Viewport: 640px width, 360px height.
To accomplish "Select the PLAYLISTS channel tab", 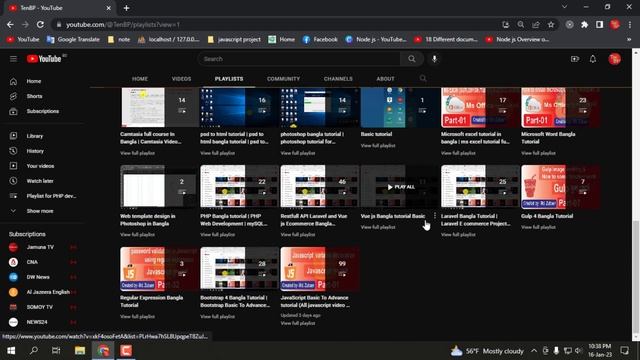I will click(229, 79).
